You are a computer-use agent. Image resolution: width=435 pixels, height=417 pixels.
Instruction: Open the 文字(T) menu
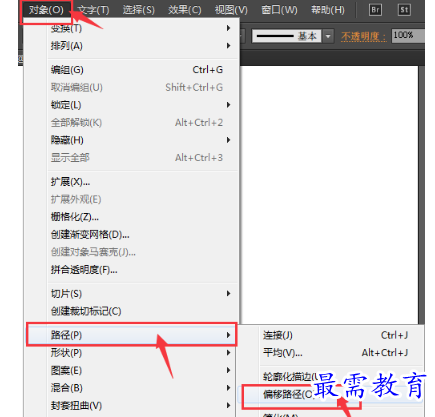[x=93, y=10]
